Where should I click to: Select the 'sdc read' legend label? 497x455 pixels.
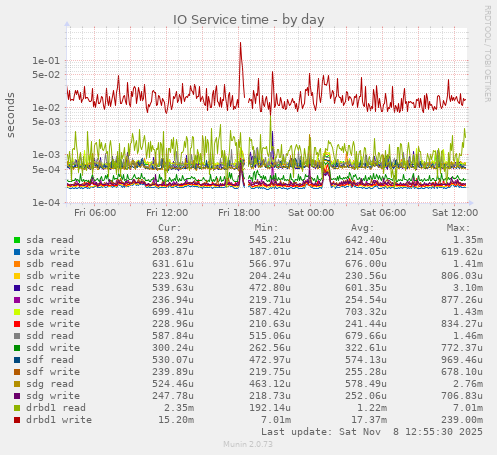pos(50,288)
